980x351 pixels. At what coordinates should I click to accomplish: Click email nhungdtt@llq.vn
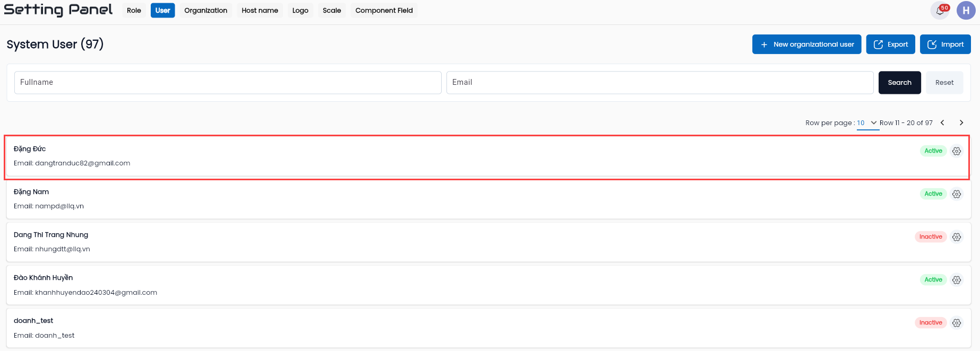(x=63, y=249)
